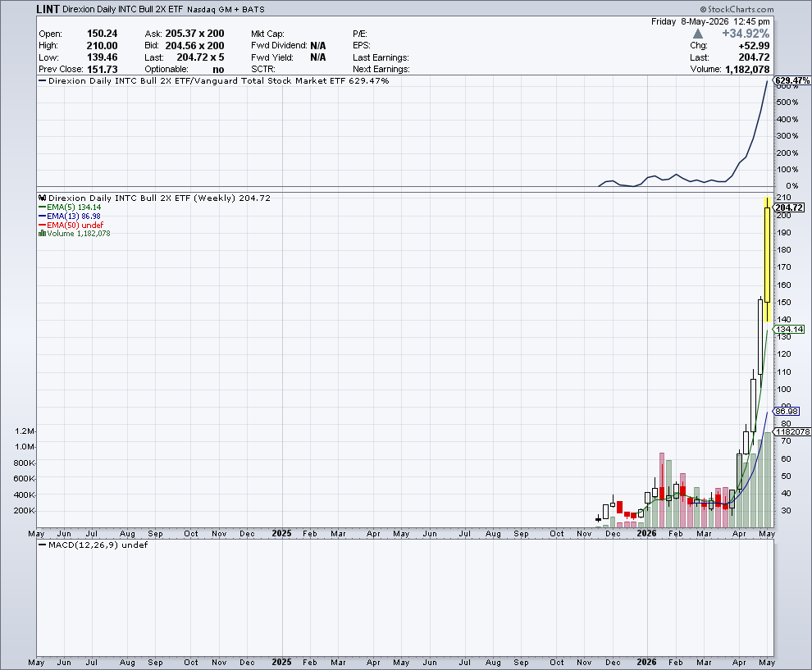
Task: Click the 86.98 EMA flag on the price axis
Action: click(787, 411)
